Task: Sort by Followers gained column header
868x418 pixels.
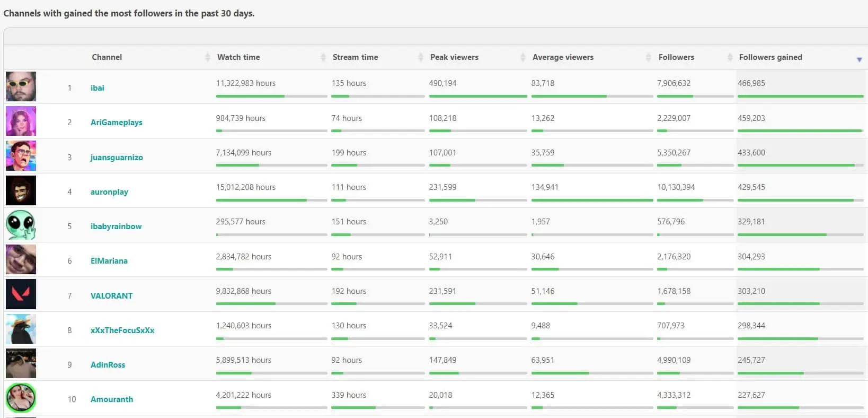Action: (770, 57)
